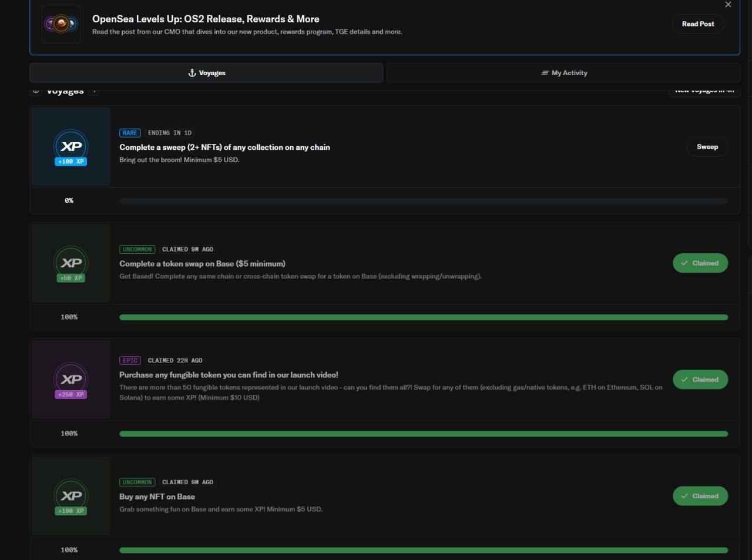
Task: Dismiss the OS2 Release announcement banner
Action: tap(728, 5)
